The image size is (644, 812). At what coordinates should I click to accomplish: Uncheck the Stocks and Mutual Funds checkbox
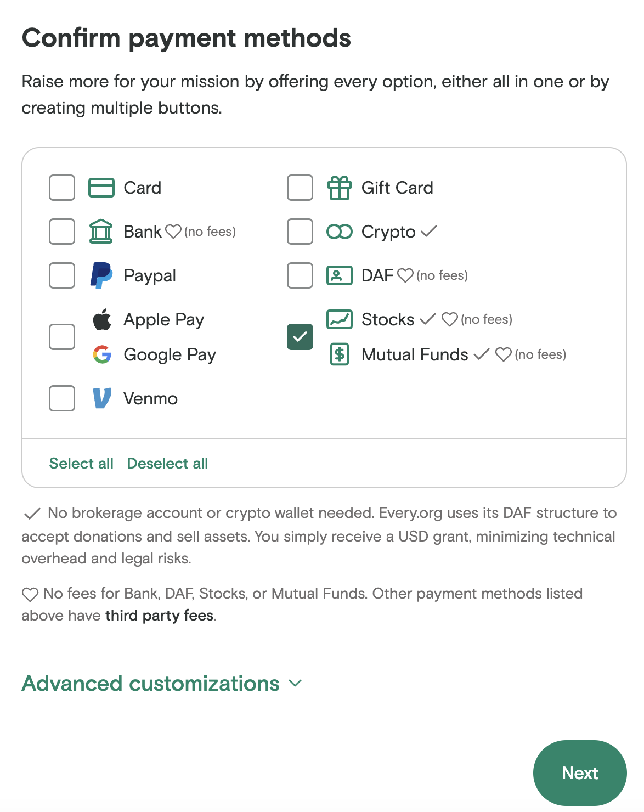(x=300, y=337)
